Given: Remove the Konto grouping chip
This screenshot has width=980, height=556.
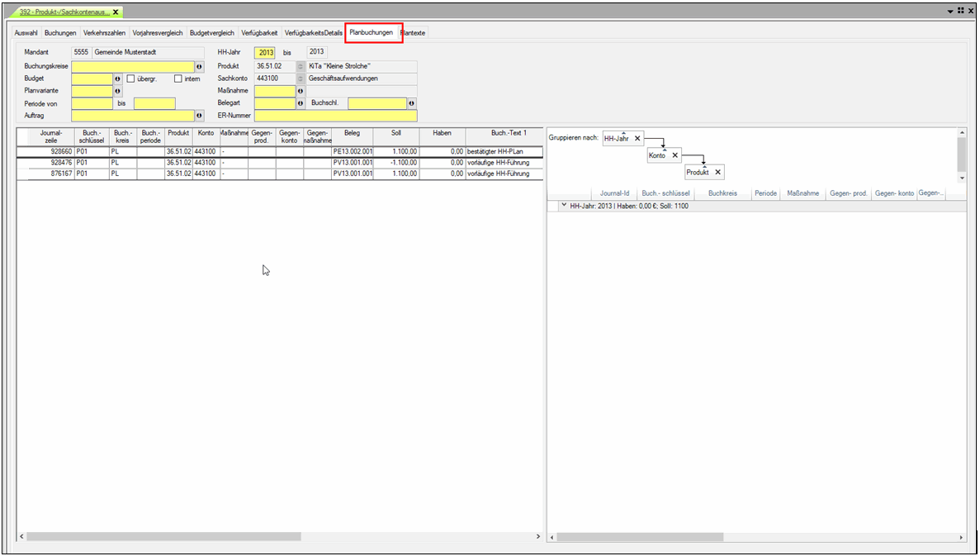Looking at the screenshot, I should click(x=675, y=155).
